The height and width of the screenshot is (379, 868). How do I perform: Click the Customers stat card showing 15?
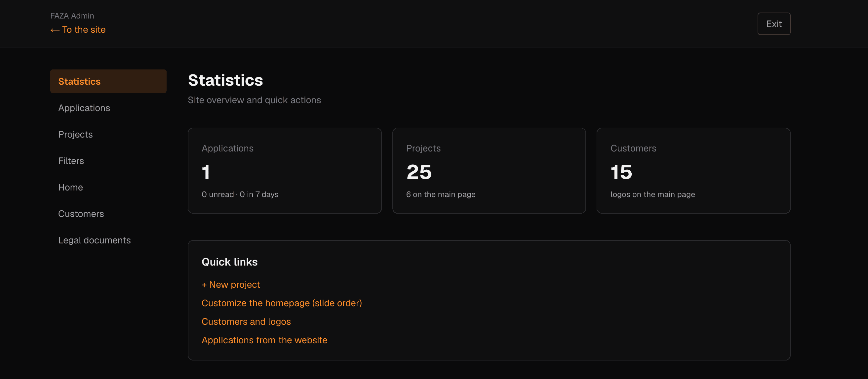click(693, 171)
